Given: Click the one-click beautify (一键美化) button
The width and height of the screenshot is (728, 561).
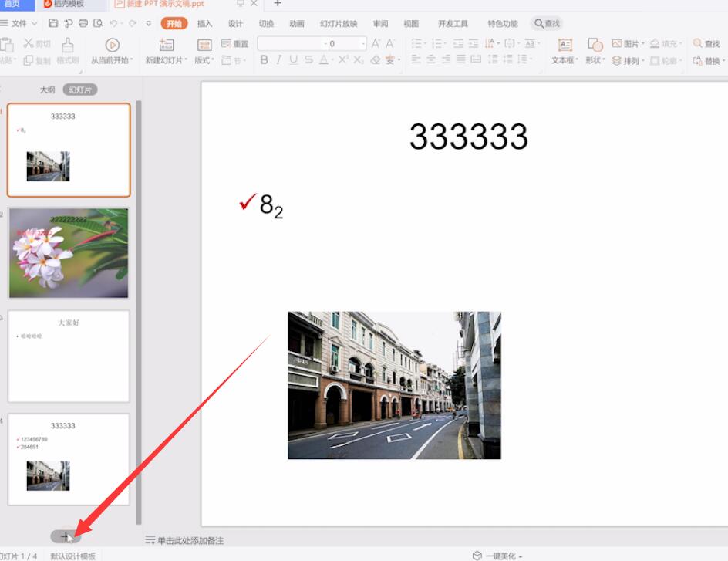Looking at the screenshot, I should [497, 556].
